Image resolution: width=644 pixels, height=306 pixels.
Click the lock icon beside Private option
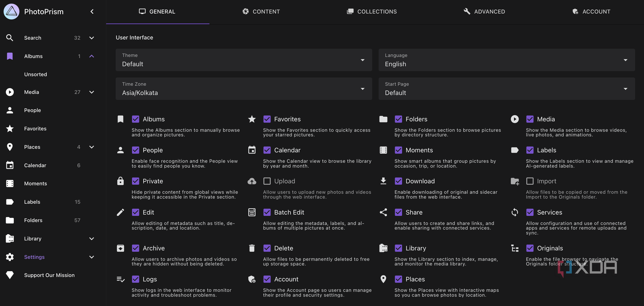point(121,181)
